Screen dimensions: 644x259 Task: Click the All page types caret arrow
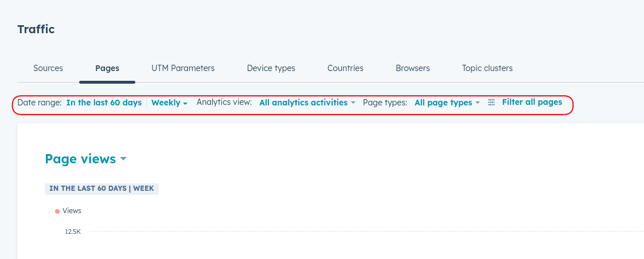(x=477, y=103)
